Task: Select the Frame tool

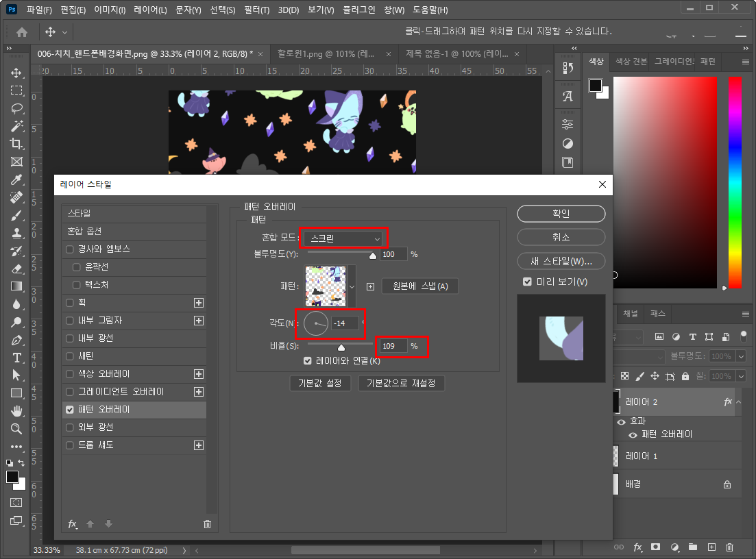Action: 16,162
